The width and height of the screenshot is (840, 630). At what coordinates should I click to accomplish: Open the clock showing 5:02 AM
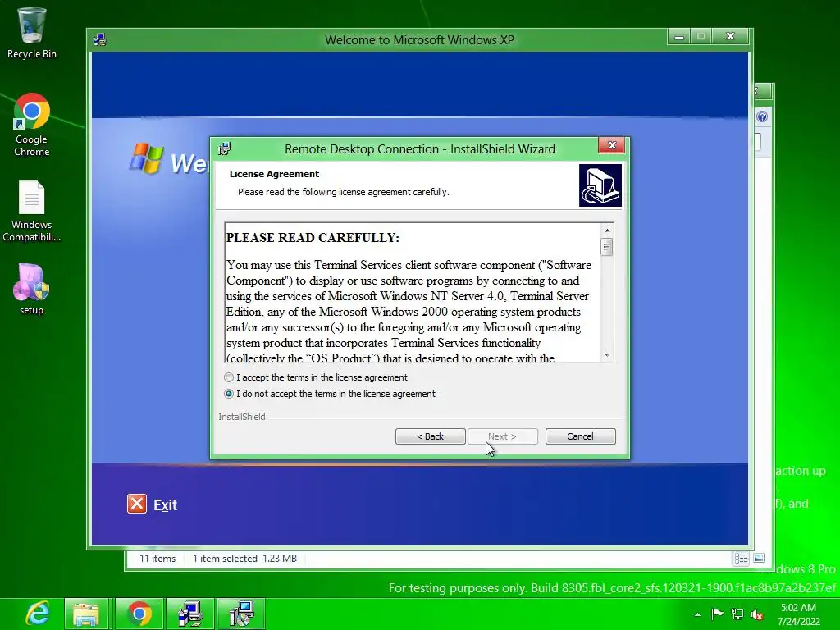(x=799, y=614)
